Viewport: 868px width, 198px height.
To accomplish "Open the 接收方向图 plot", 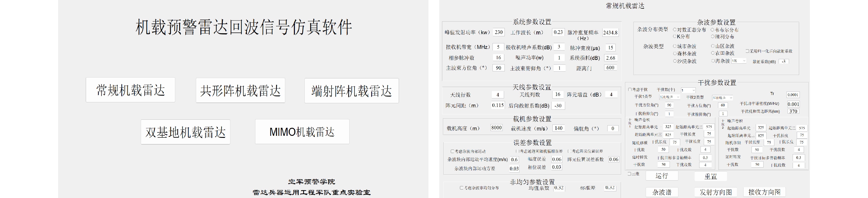I will pos(764,192).
